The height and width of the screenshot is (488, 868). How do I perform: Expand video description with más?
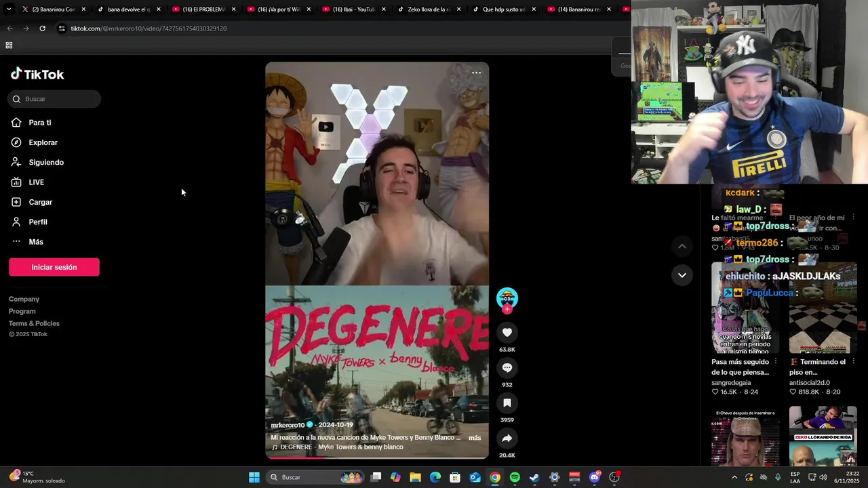pos(475,438)
